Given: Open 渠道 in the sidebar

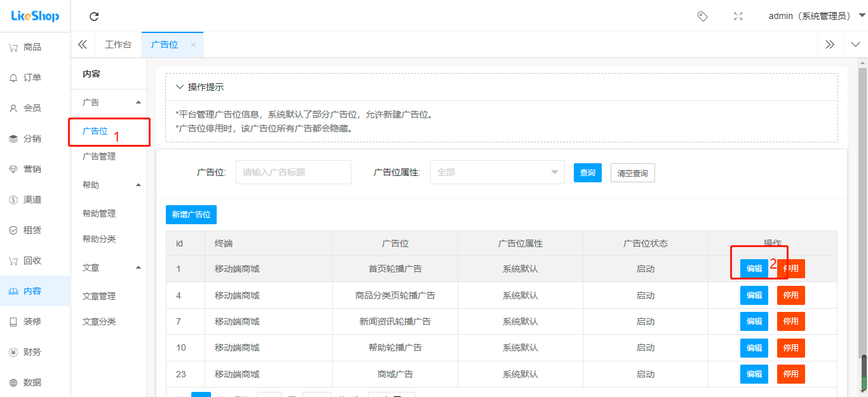Looking at the screenshot, I should 35,199.
